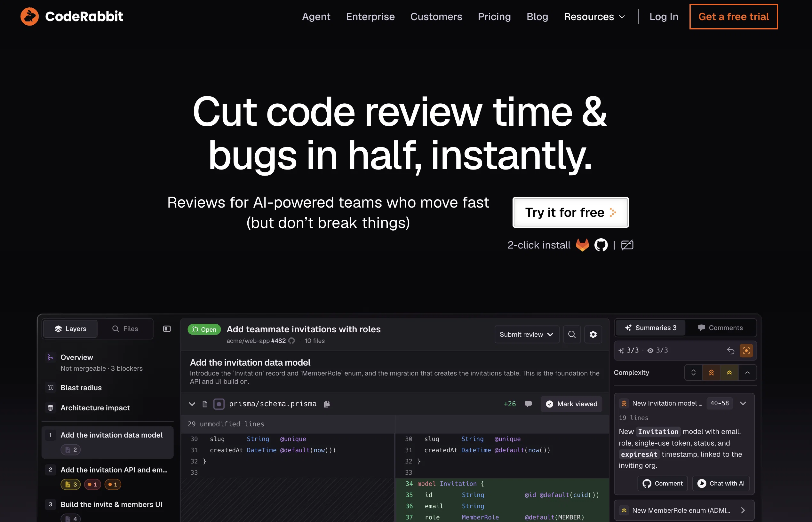Click the Try it for free button
Screen dimensions: 812x522
[570, 212]
